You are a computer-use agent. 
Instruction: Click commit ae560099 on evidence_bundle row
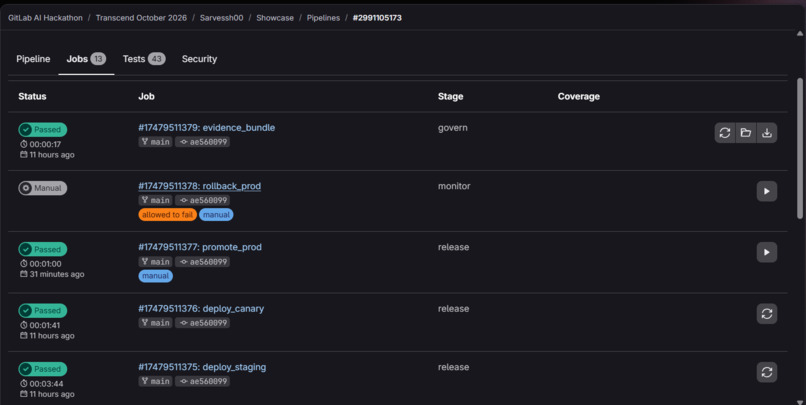pyautogui.click(x=203, y=142)
